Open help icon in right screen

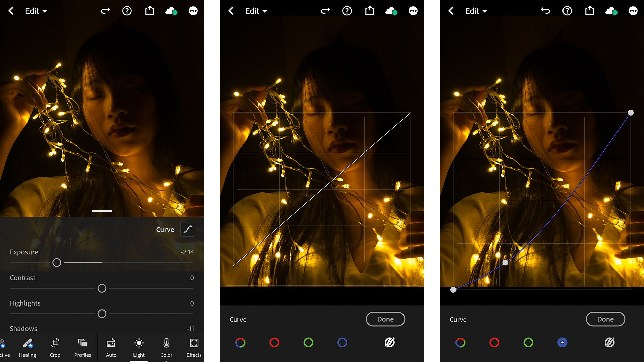567,11
